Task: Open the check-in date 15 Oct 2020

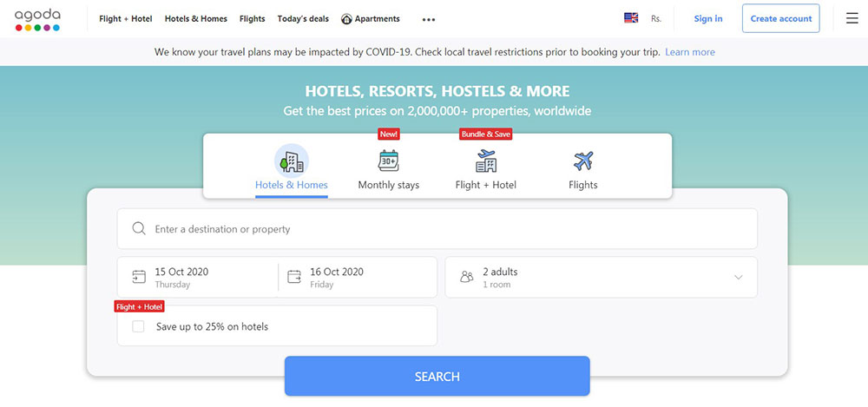Action: 198,278
